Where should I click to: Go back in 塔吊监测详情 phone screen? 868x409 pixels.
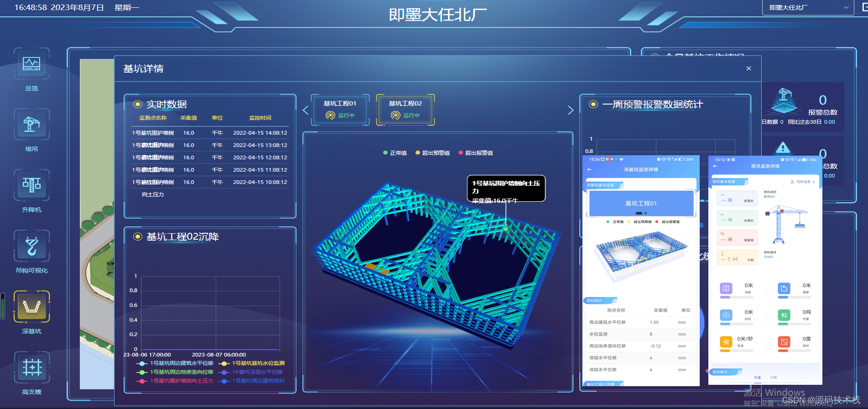click(715, 166)
